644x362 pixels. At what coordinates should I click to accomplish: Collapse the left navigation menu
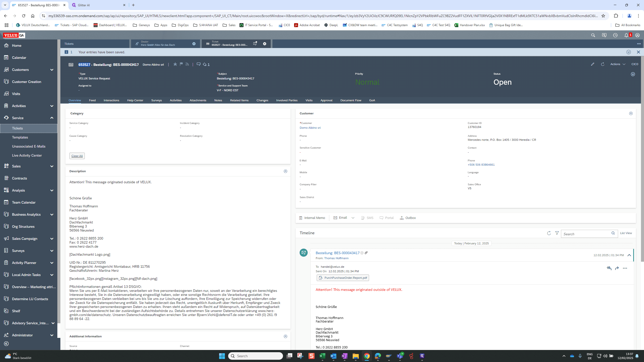[x=6, y=343]
